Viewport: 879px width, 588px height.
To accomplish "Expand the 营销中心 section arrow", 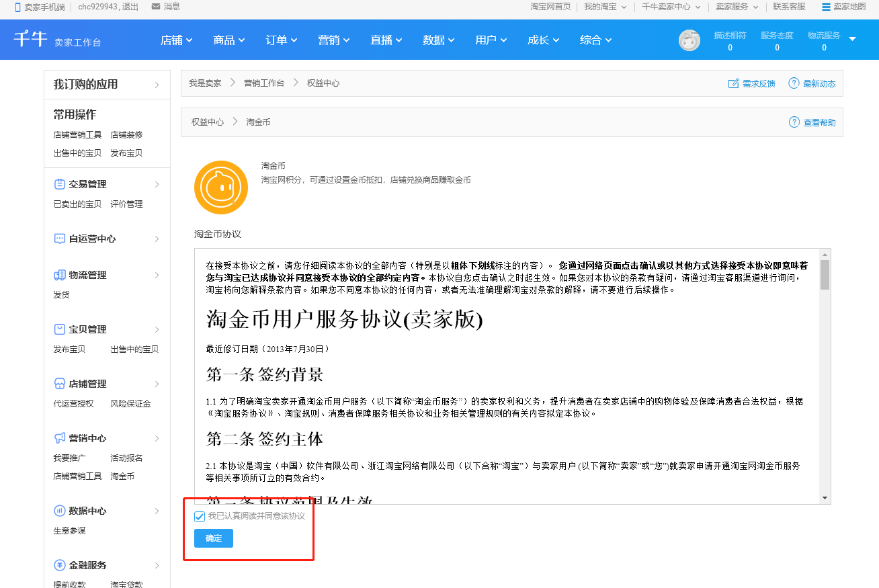I will [x=157, y=438].
